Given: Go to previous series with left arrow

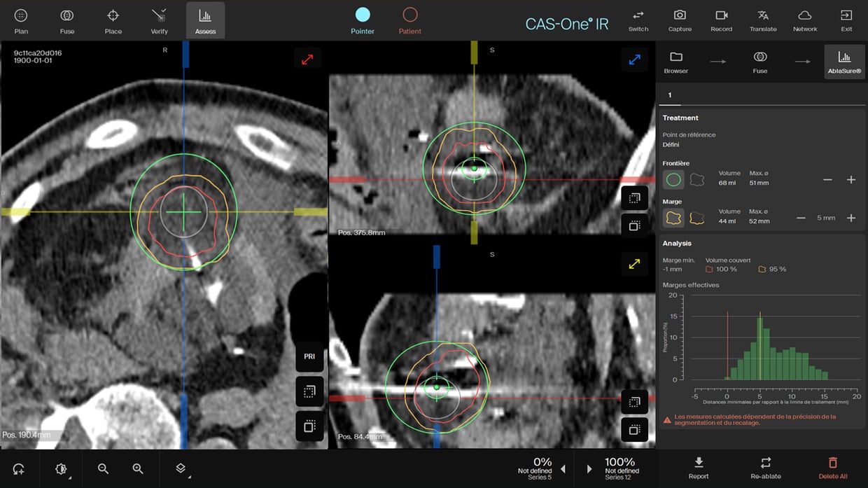Looking at the screenshot, I should coord(563,468).
